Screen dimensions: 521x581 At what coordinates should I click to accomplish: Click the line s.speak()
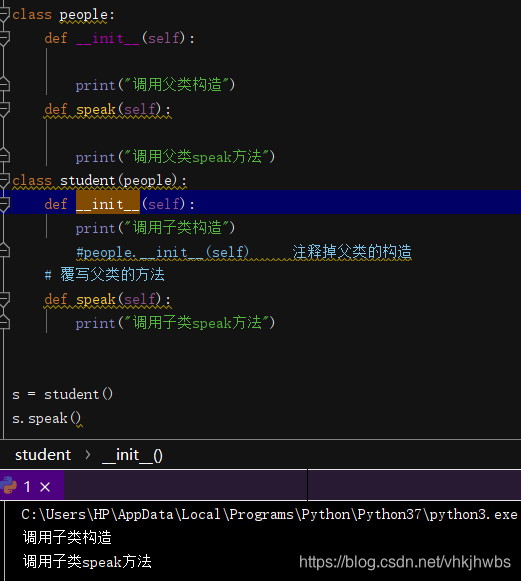pyautogui.click(x=46, y=418)
